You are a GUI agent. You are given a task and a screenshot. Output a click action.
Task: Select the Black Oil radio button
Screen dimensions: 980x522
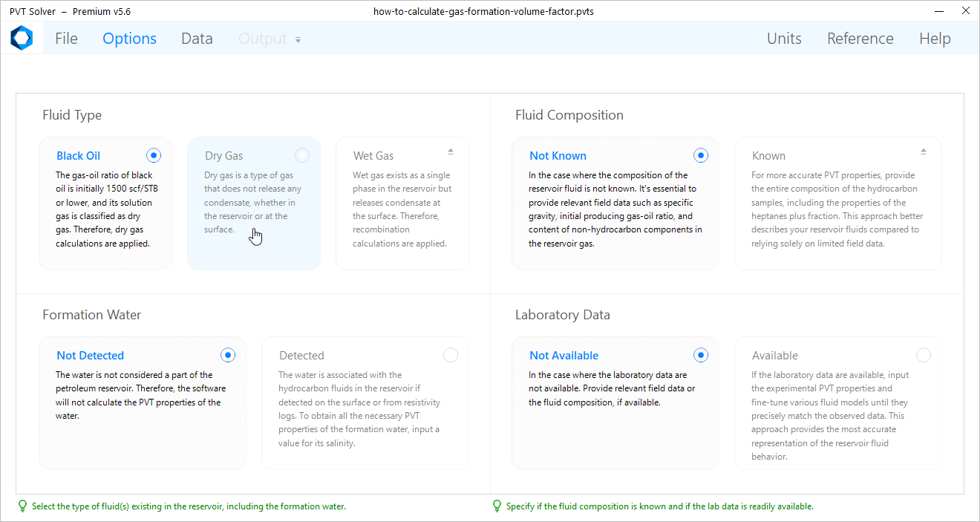[x=154, y=155]
